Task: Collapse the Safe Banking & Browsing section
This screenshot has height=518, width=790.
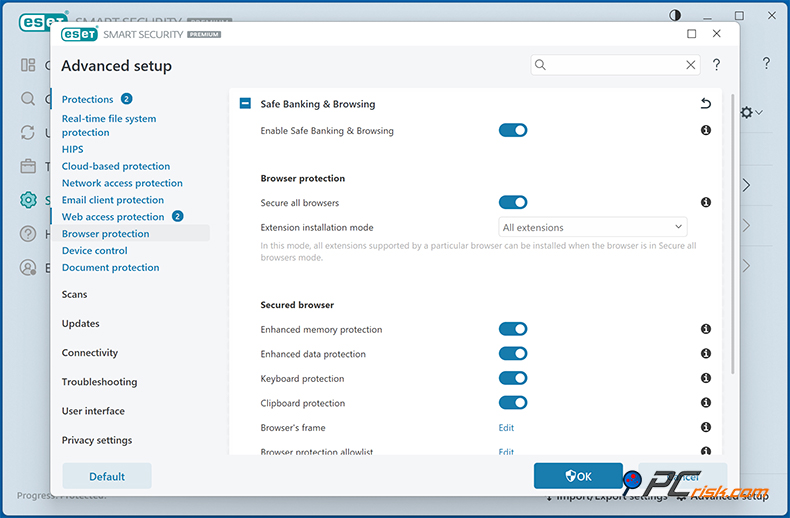Action: click(x=246, y=104)
